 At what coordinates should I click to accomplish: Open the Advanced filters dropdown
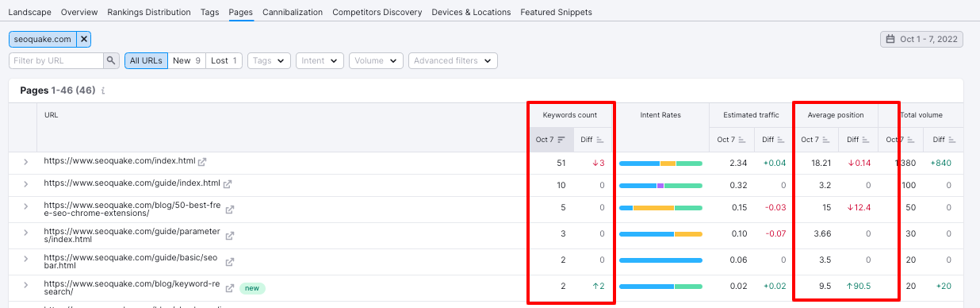click(x=453, y=60)
